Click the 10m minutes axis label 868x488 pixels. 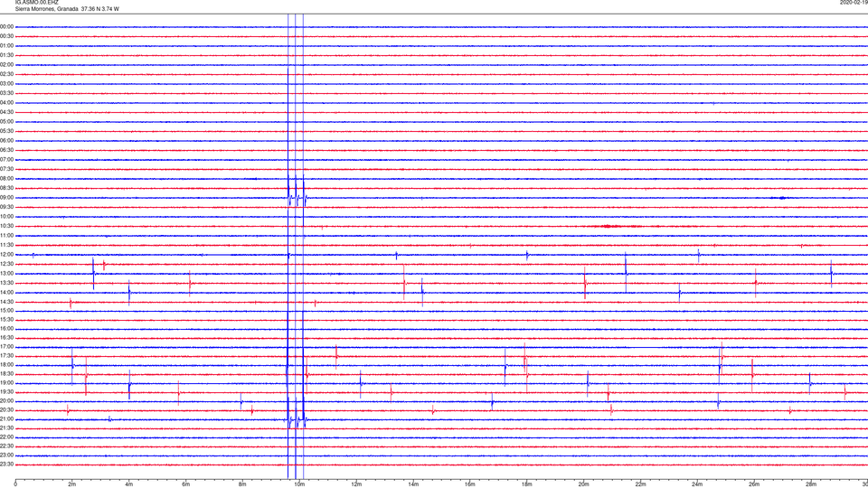pos(299,484)
